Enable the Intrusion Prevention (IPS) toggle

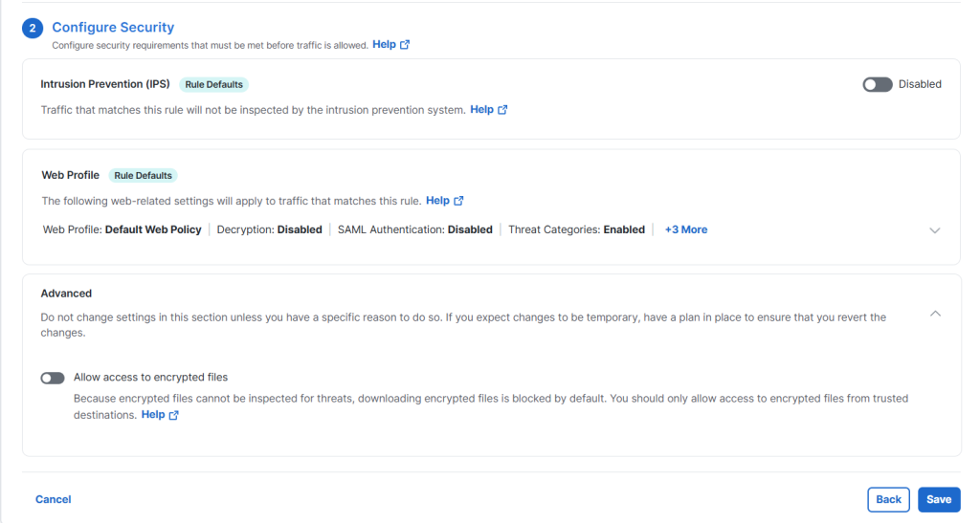[878, 84]
